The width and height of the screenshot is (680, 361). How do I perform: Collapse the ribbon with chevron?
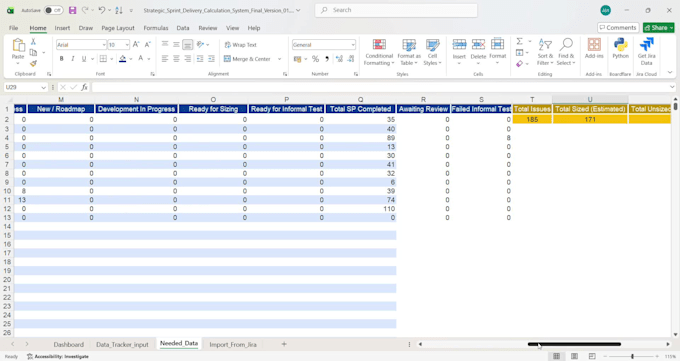click(x=670, y=72)
